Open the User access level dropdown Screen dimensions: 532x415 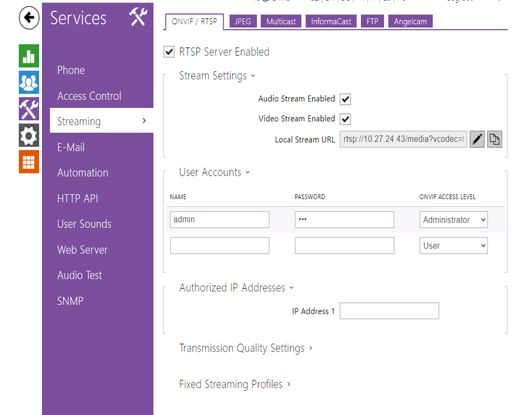click(x=453, y=246)
